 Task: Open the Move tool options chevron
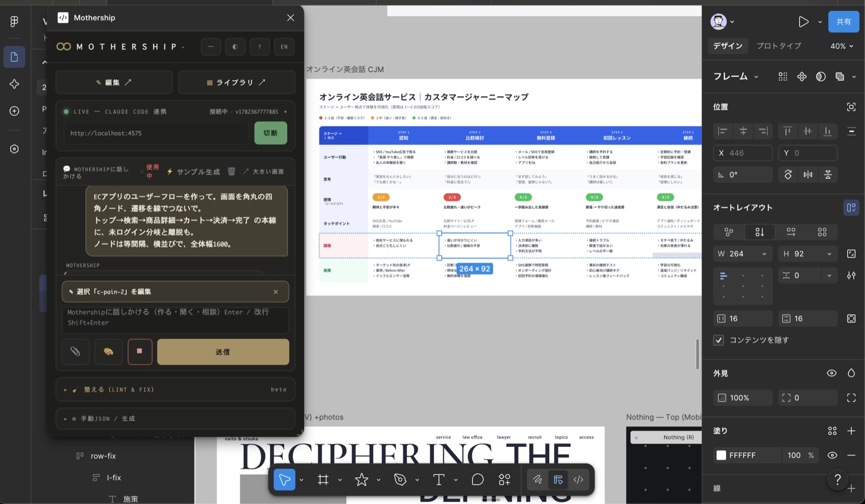coord(301,480)
